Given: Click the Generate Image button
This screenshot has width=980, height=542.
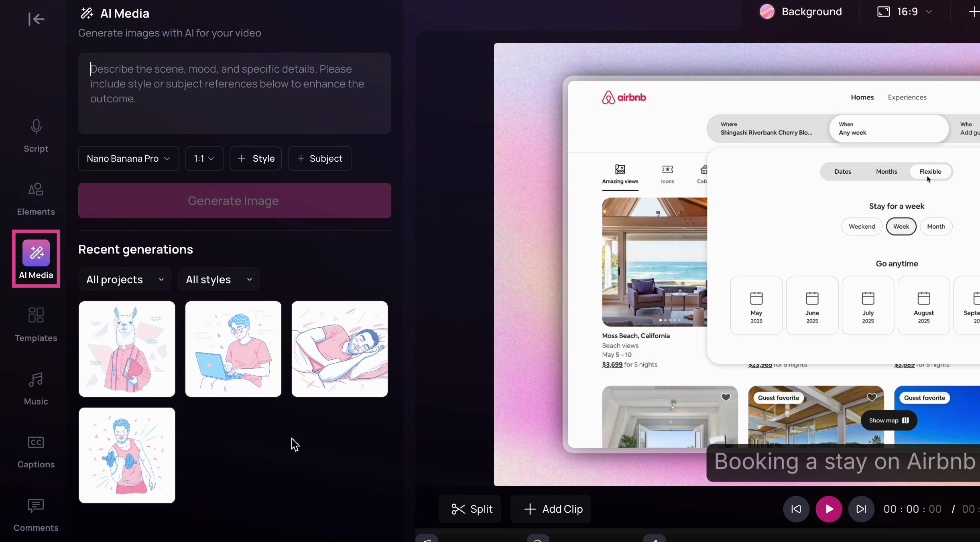Looking at the screenshot, I should (234, 201).
